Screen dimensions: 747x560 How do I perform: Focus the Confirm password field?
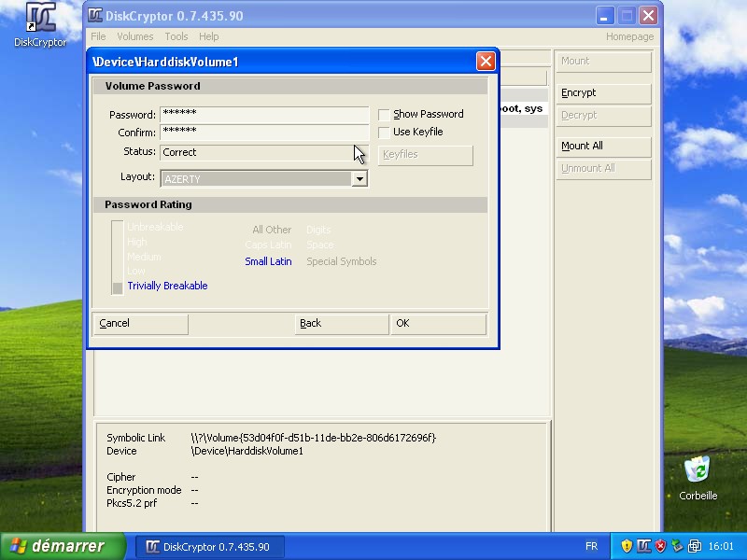pos(264,133)
